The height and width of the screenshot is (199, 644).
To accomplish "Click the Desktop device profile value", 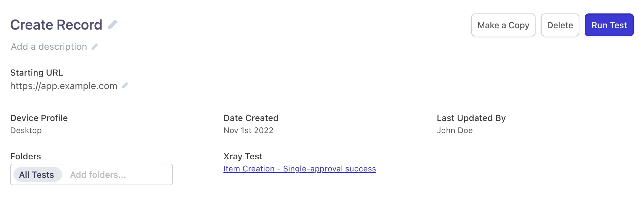I will pos(26,130).
